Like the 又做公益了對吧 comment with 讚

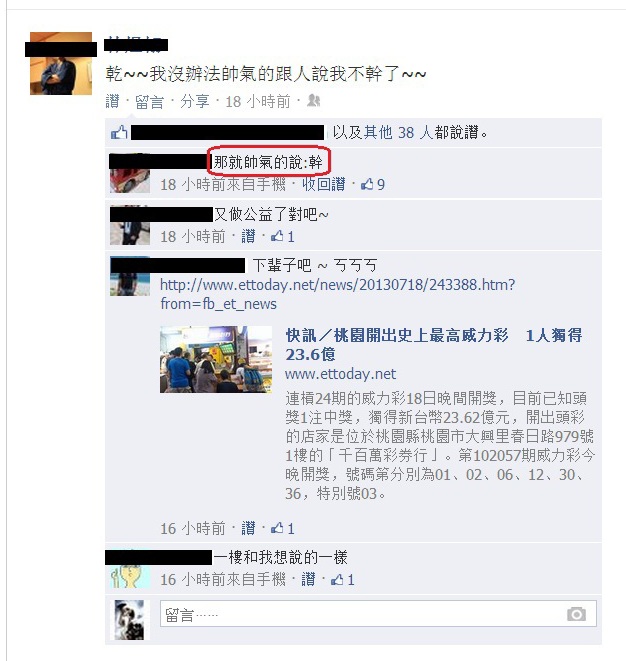pos(248,236)
